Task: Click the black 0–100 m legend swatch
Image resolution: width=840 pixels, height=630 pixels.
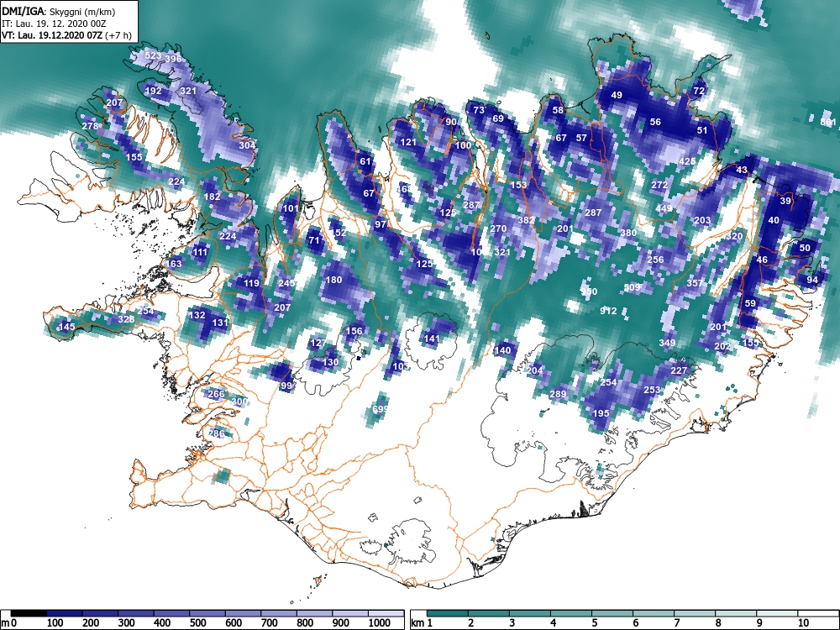Action: pos(29,613)
